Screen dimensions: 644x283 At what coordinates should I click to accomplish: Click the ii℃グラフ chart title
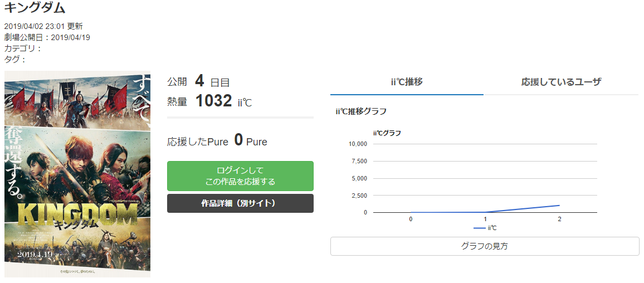click(x=387, y=133)
